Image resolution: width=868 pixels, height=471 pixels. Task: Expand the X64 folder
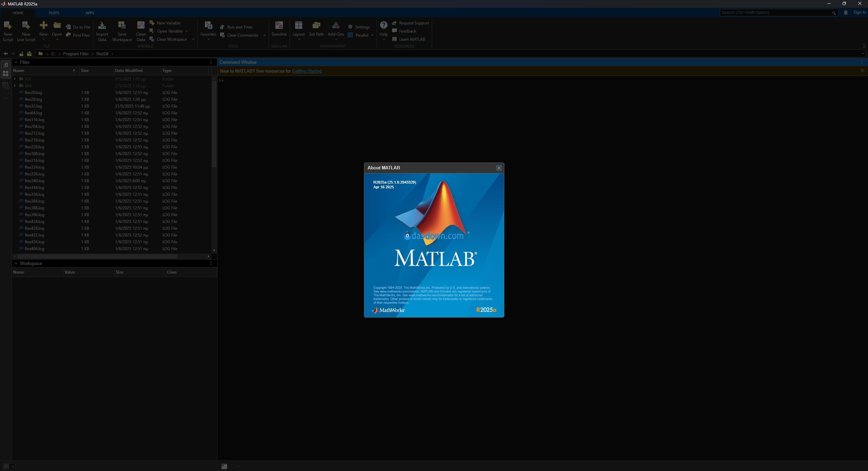(15, 86)
